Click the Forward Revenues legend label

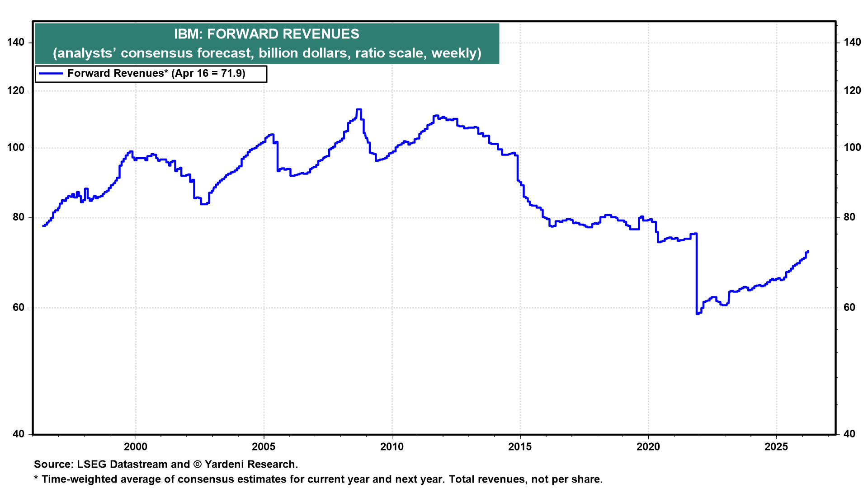coord(156,74)
